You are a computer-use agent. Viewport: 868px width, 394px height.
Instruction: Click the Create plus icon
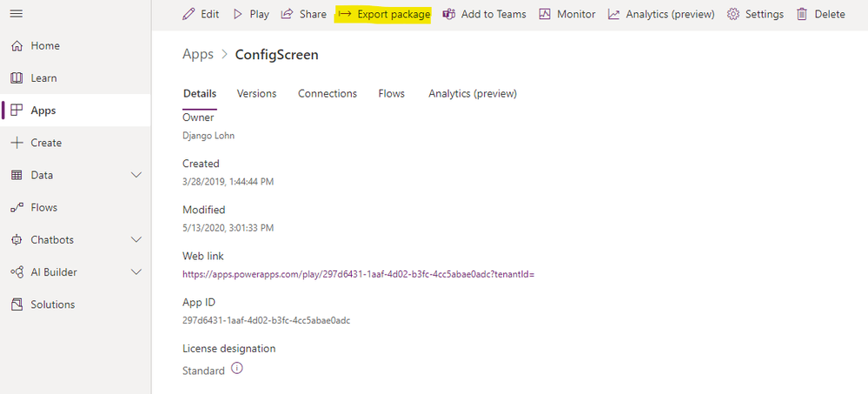coord(17,143)
